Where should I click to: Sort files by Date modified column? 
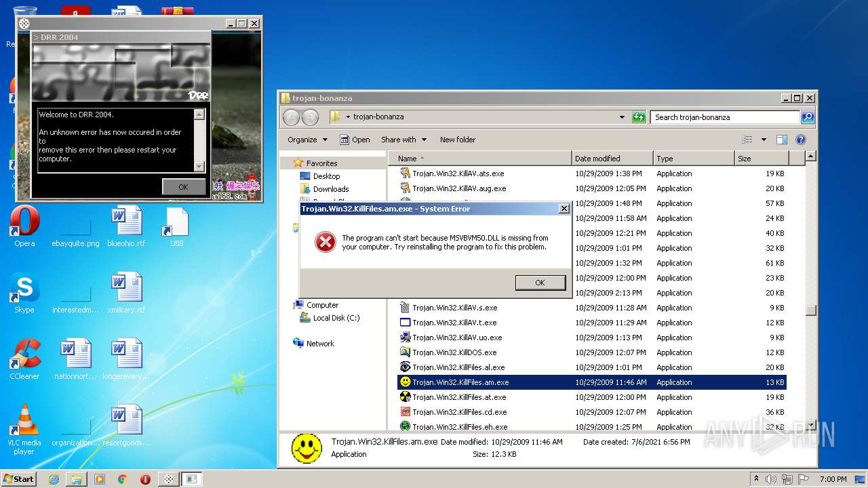(x=612, y=159)
